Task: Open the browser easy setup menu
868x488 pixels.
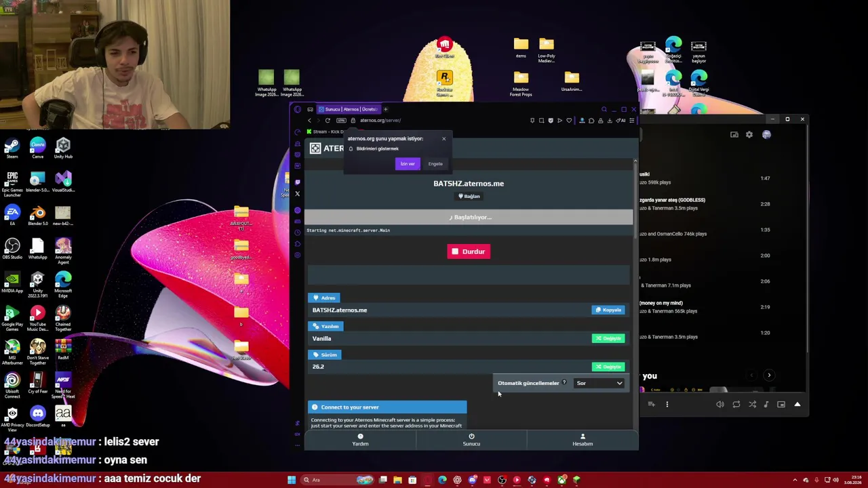Action: pyautogui.click(x=631, y=121)
